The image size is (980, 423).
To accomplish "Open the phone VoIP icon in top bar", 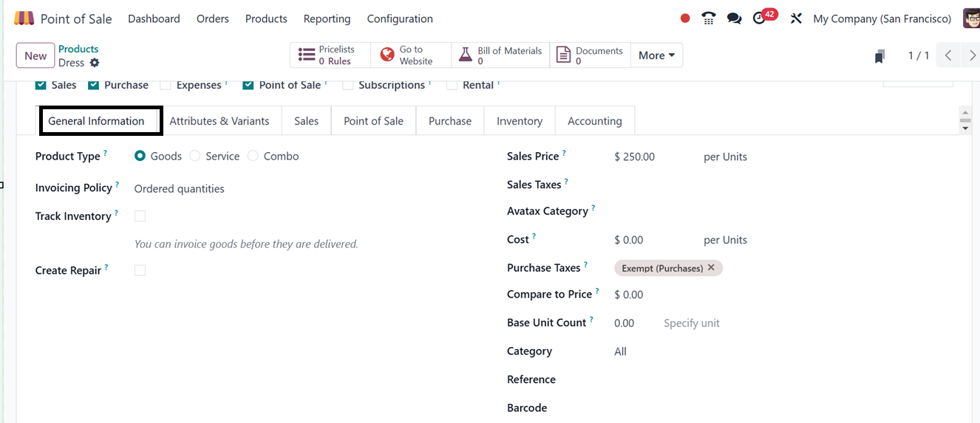I will click(709, 18).
